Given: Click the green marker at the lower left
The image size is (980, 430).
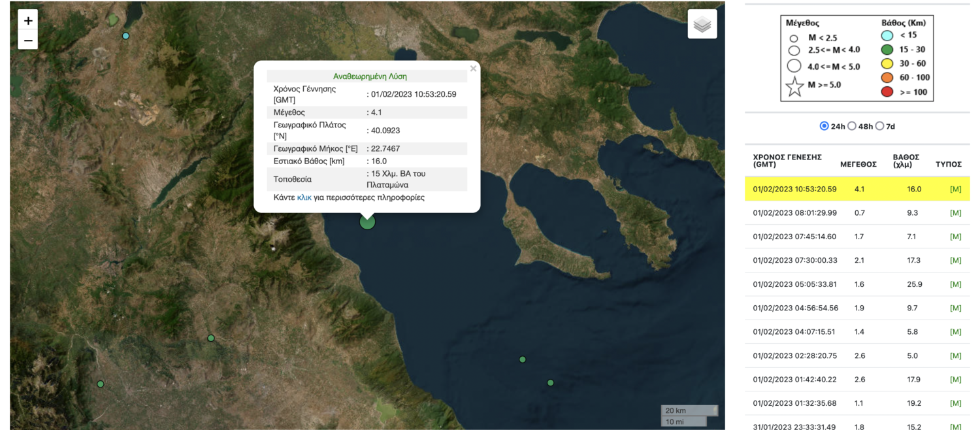Looking at the screenshot, I should coord(101,384).
